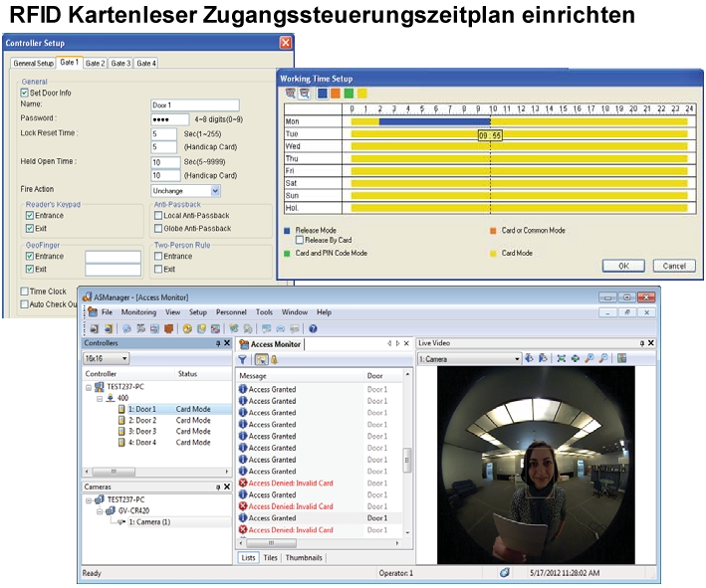Click the Access Monitor tab icon
The height and width of the screenshot is (588, 706).
[x=244, y=344]
